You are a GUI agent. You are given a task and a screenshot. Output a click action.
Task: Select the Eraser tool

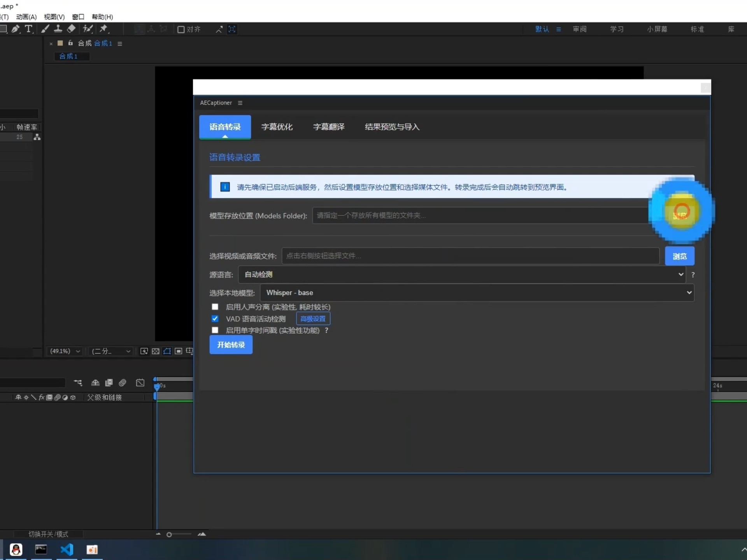point(71,29)
